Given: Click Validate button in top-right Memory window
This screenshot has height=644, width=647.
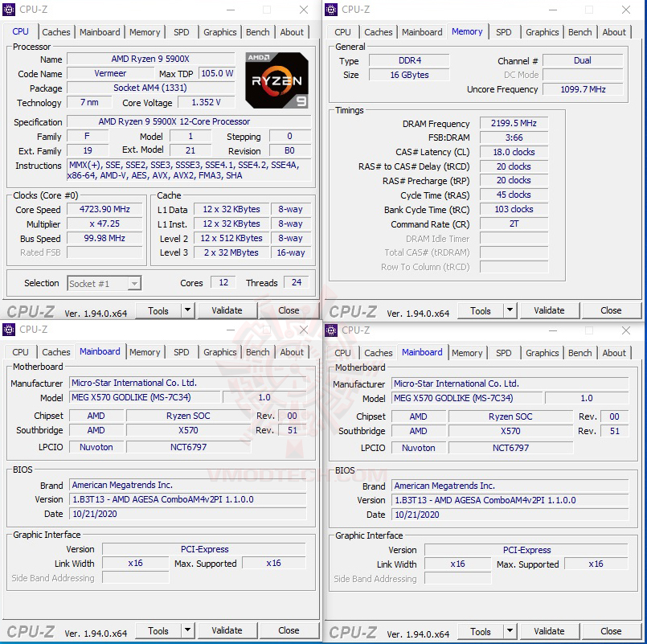Looking at the screenshot, I should tap(549, 310).
